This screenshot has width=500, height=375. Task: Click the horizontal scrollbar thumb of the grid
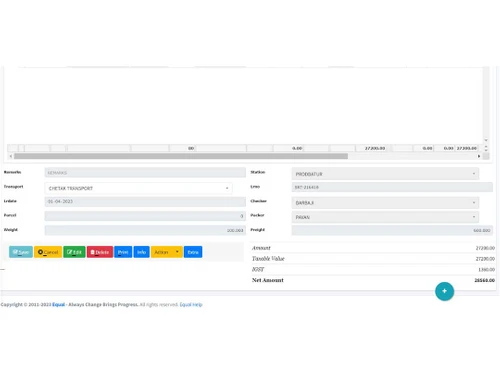(181, 156)
